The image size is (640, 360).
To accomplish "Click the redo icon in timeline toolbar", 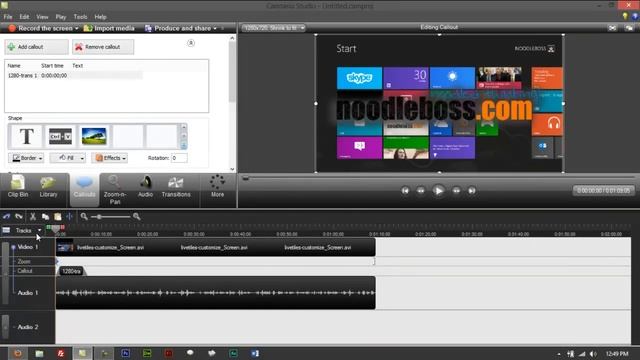I will [19, 216].
